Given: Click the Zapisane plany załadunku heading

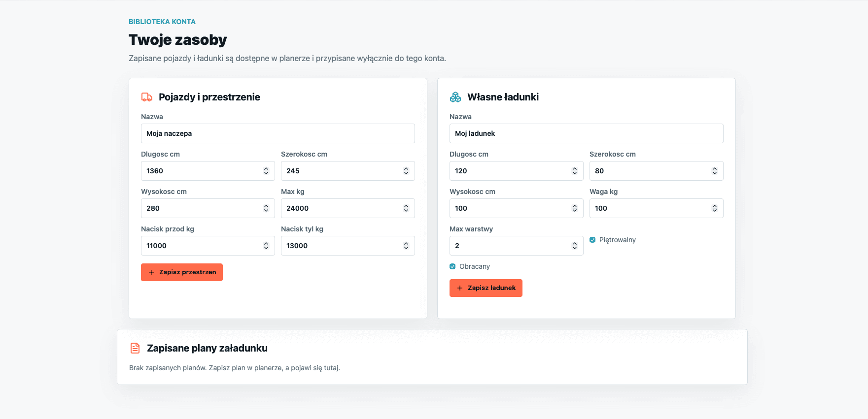Looking at the screenshot, I should point(207,348).
